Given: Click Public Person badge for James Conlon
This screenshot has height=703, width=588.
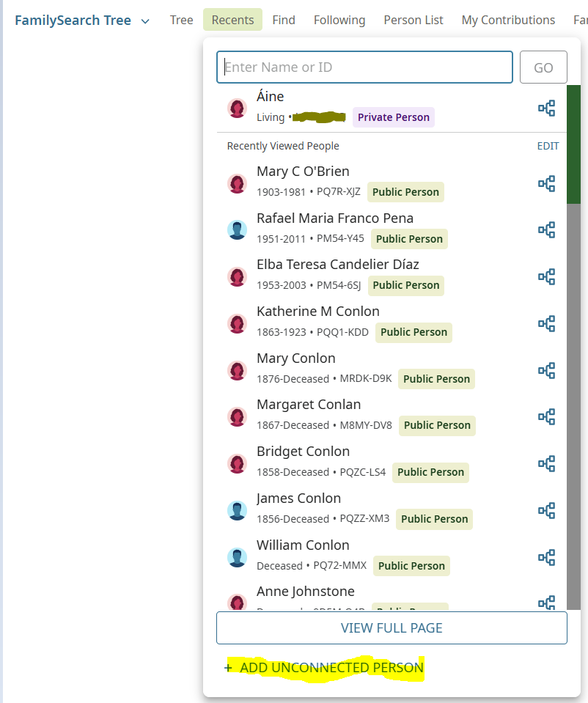Looking at the screenshot, I should tap(434, 519).
